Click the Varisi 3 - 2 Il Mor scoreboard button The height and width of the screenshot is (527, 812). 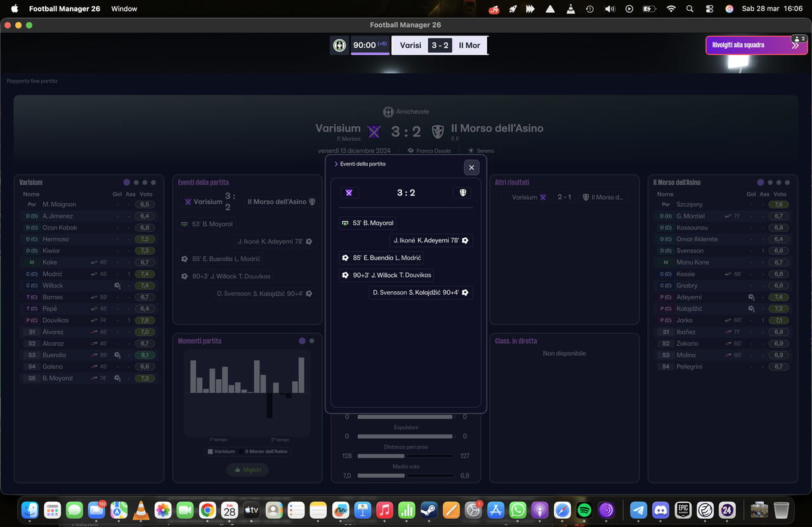coord(440,46)
